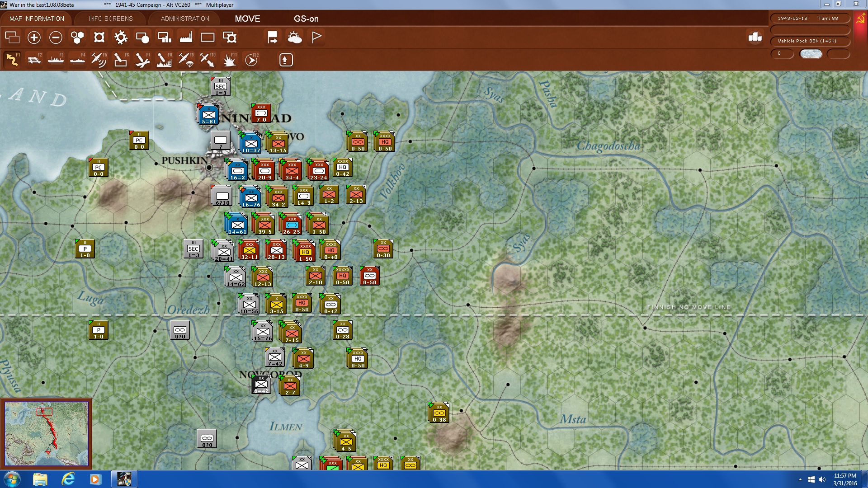868x488 pixels.
Task: Select the F1 movement mode tool
Action: (x=12, y=59)
